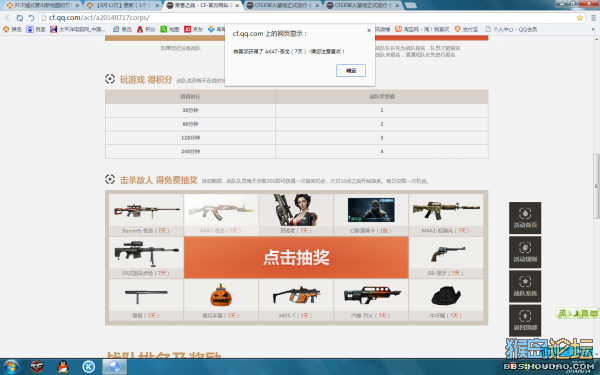Image resolution: width=600 pixels, height=375 pixels.
Task: Click the browser back arrow
Action: (x=7, y=18)
